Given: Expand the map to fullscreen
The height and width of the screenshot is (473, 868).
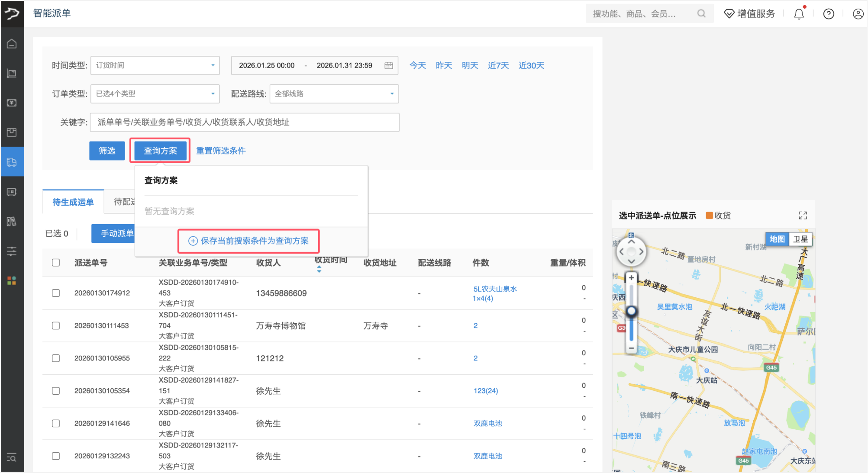Looking at the screenshot, I should coord(803,216).
